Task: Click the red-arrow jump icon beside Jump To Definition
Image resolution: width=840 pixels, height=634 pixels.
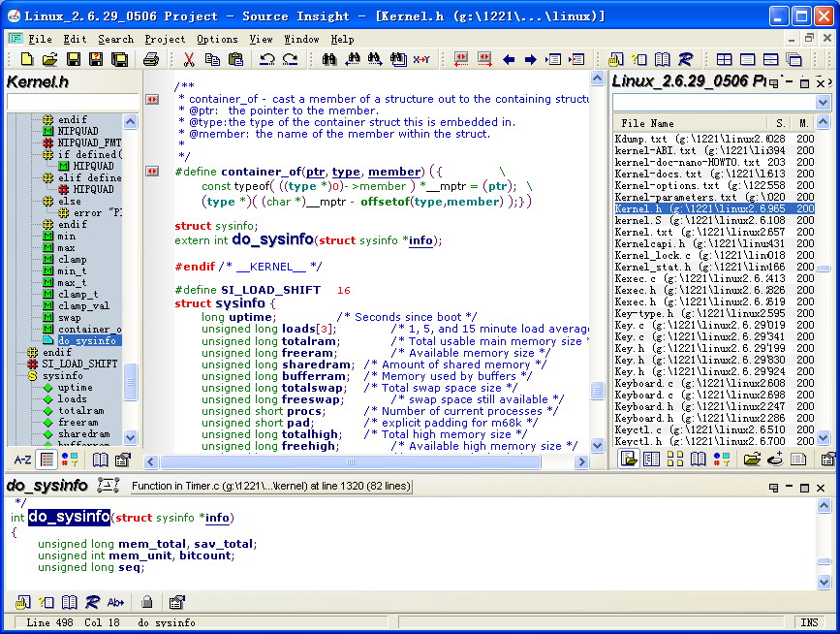Action: pos(577,59)
